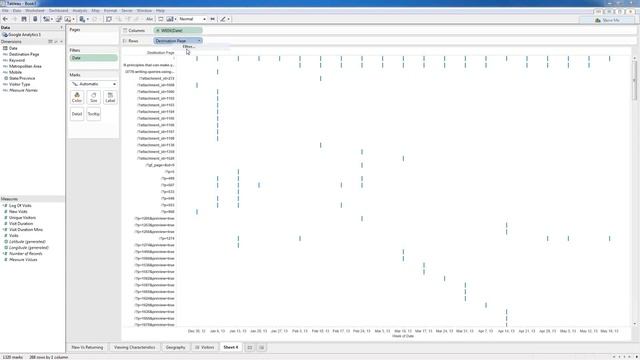The height and width of the screenshot is (360, 640).
Task: Click the Dimensions find field icon
Action: point(56,42)
